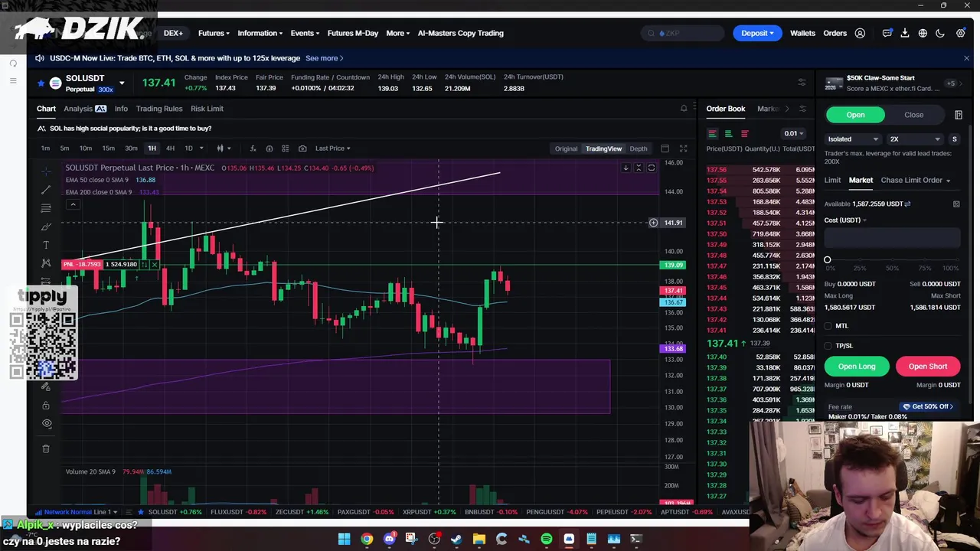Click the Deposit button
Image resolution: width=980 pixels, height=551 pixels.
coord(757,33)
